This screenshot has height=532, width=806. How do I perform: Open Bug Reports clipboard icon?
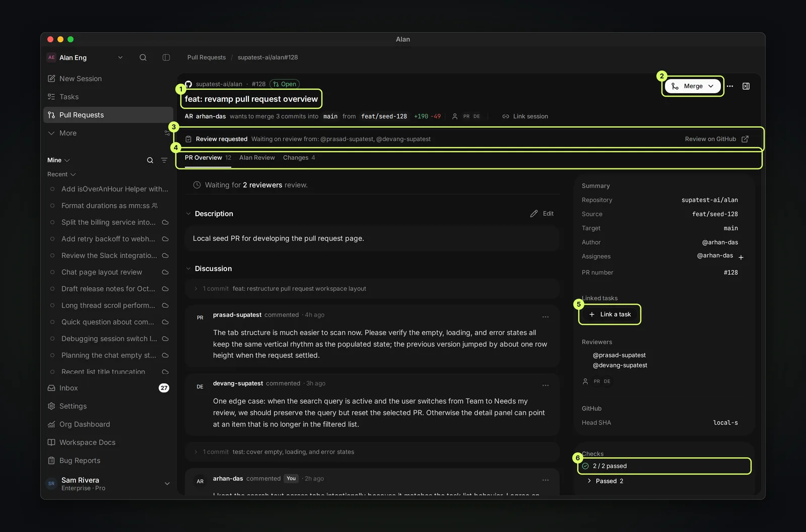[x=51, y=460]
